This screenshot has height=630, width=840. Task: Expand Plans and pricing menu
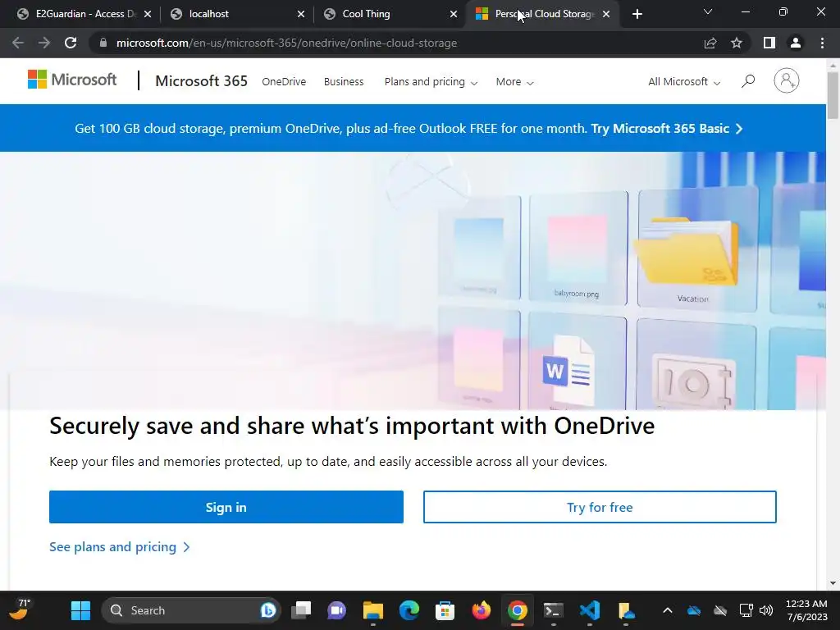click(x=431, y=82)
